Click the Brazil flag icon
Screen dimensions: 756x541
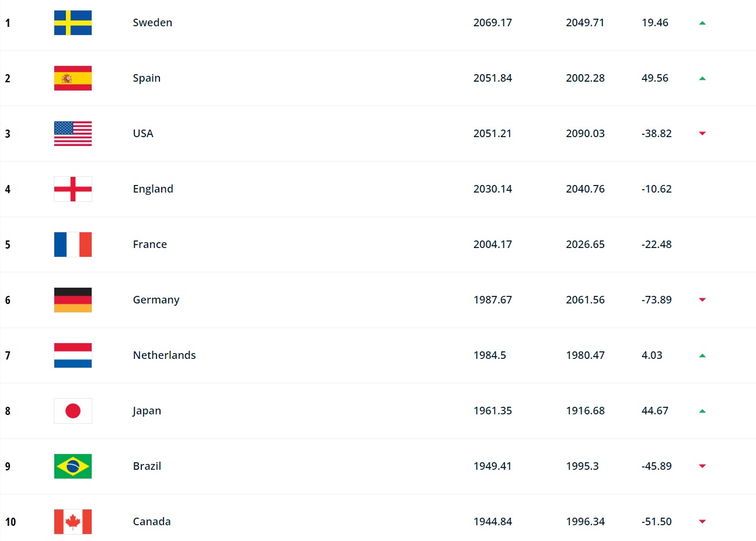[x=73, y=466]
